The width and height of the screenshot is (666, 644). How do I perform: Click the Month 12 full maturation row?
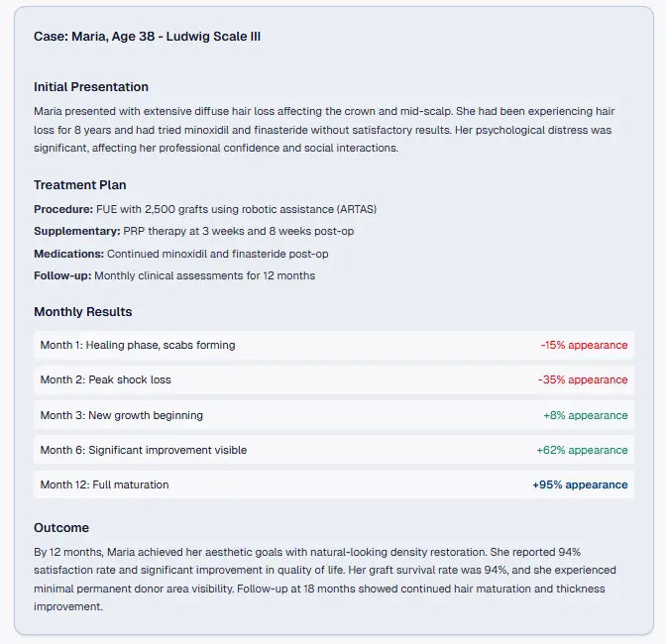pyautogui.click(x=104, y=484)
